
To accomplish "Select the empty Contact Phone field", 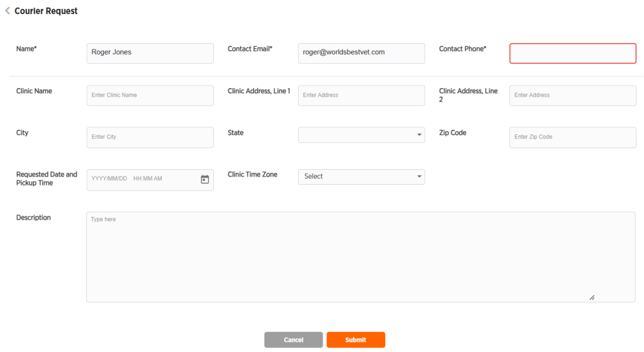I will point(573,53).
